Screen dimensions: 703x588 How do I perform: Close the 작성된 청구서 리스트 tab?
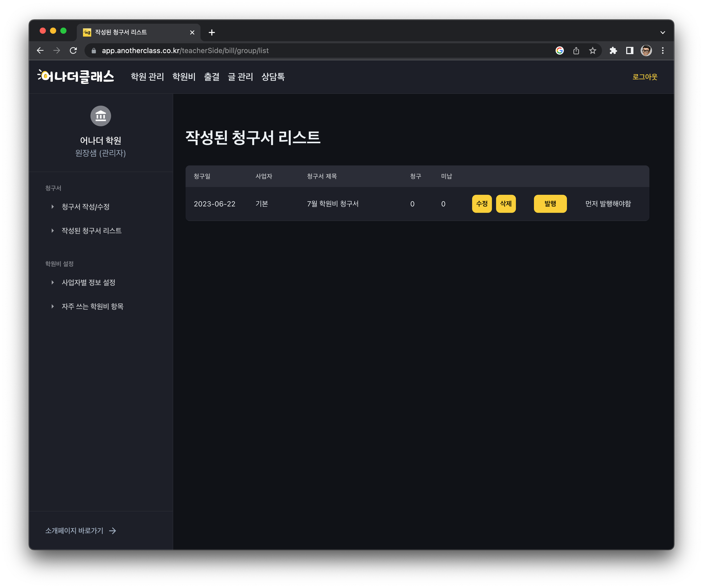[x=192, y=32]
